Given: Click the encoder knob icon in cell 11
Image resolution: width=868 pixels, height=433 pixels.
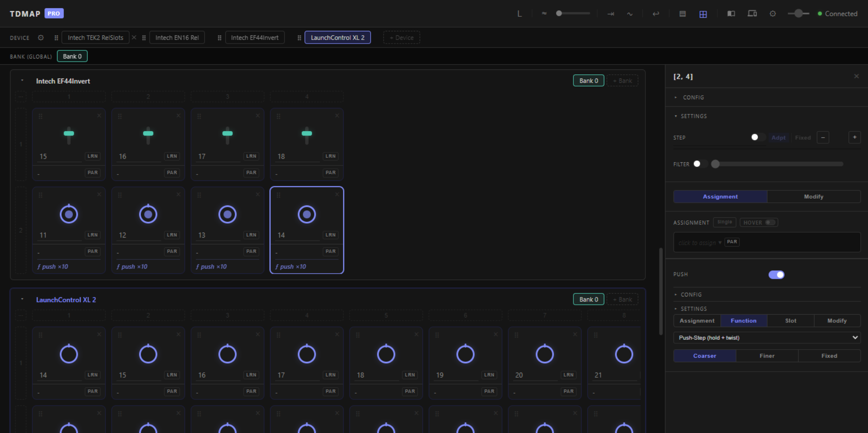Looking at the screenshot, I should pos(69,214).
